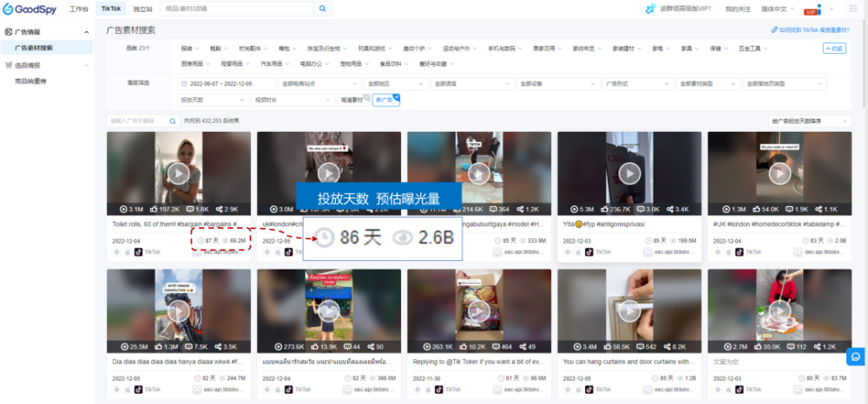The height and width of the screenshot is (404, 868).
Task: Open the Replying to @Tik Toker video thumbnail
Action: [x=479, y=311]
